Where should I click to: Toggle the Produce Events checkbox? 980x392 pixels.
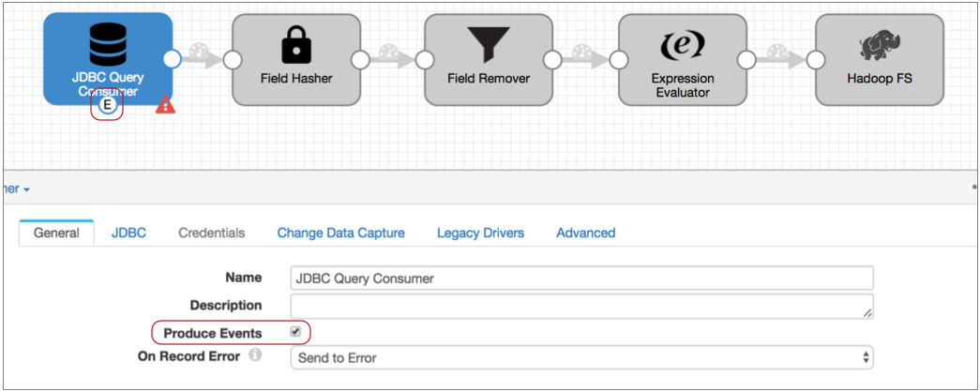coord(296,332)
